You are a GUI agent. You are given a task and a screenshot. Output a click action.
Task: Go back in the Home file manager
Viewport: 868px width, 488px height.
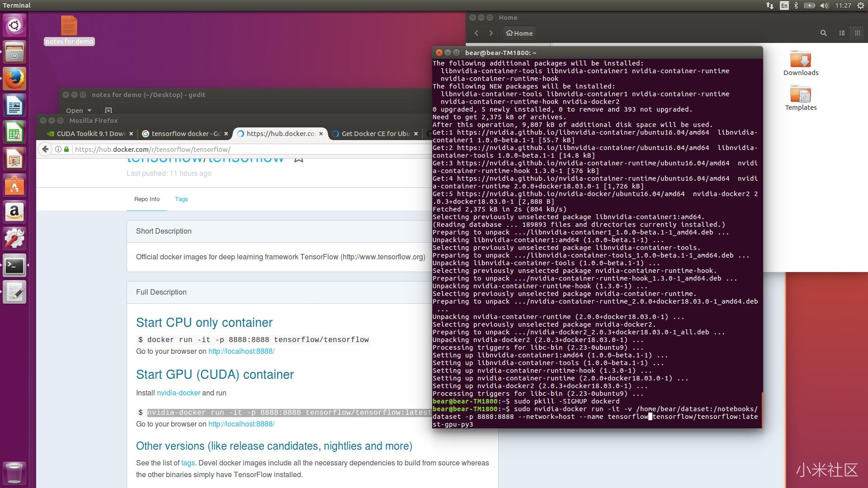476,33
